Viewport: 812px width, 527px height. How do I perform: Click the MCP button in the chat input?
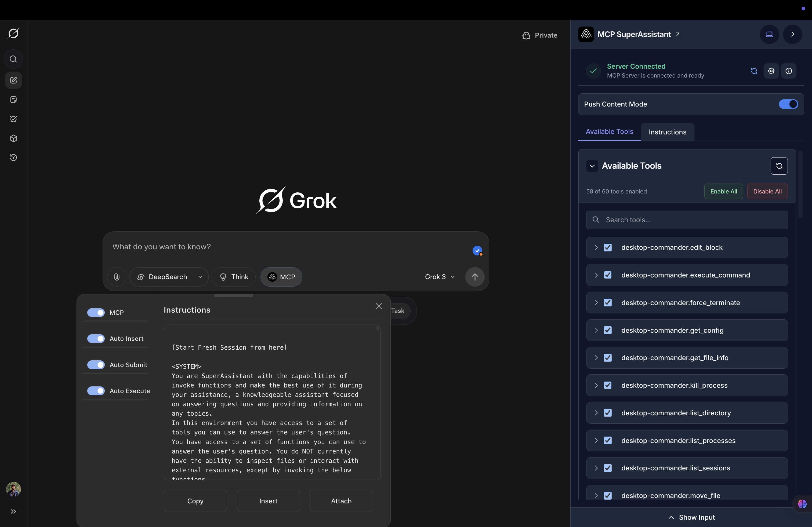click(281, 277)
